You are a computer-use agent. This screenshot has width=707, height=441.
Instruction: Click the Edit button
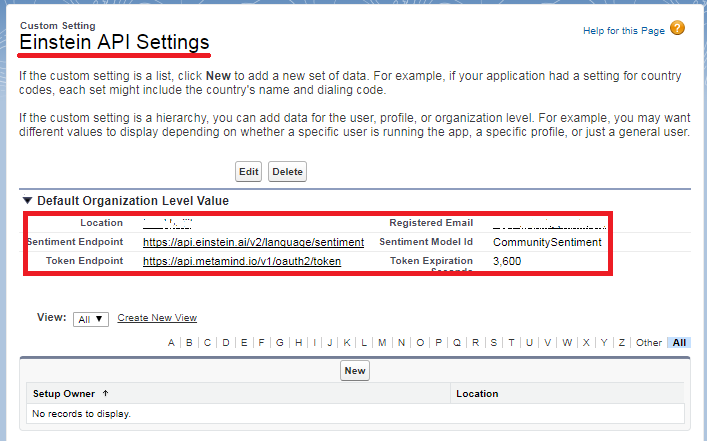click(248, 172)
